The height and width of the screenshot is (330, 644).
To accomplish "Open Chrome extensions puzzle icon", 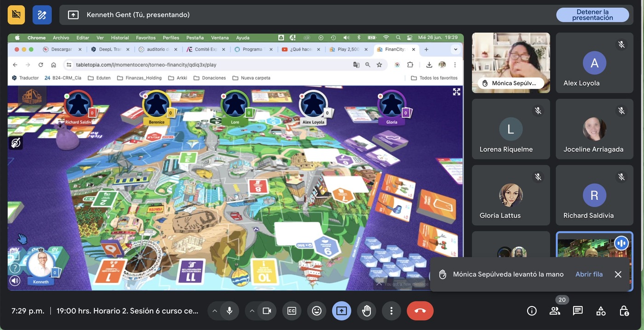I will (x=410, y=65).
